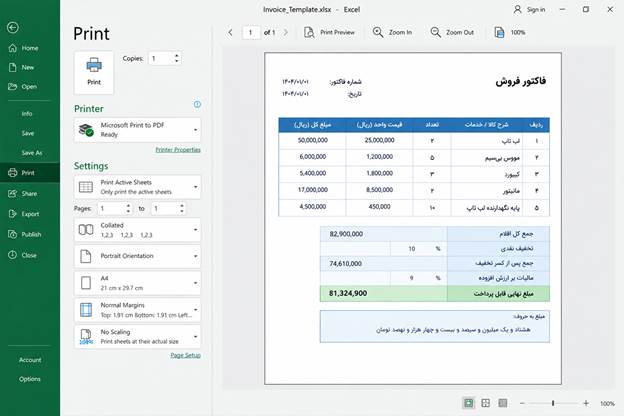The width and height of the screenshot is (624, 416).
Task: Click Zoom Out magnifier
Action: [435, 32]
